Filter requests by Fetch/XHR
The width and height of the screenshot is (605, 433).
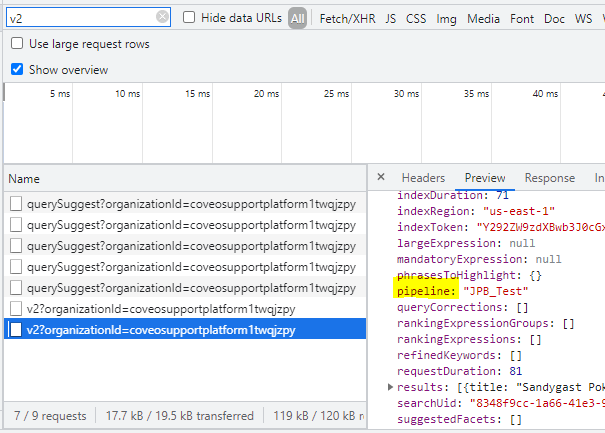coord(346,18)
